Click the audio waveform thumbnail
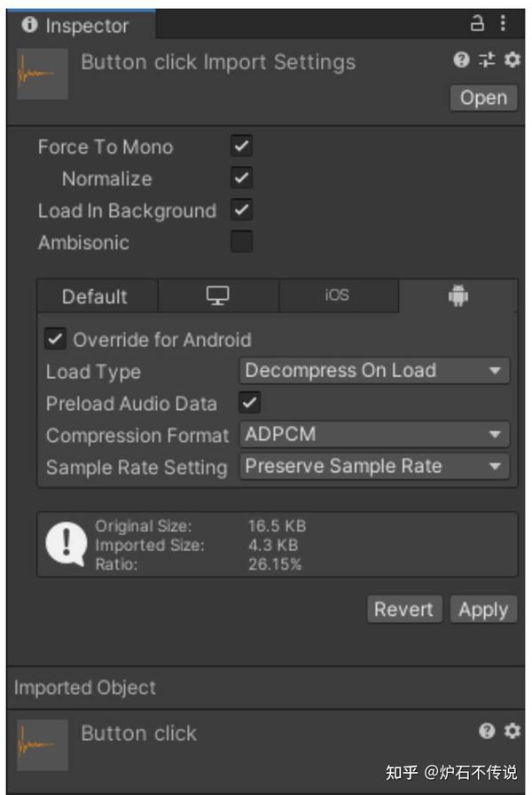Image resolution: width=532 pixels, height=795 pixels. (x=40, y=73)
